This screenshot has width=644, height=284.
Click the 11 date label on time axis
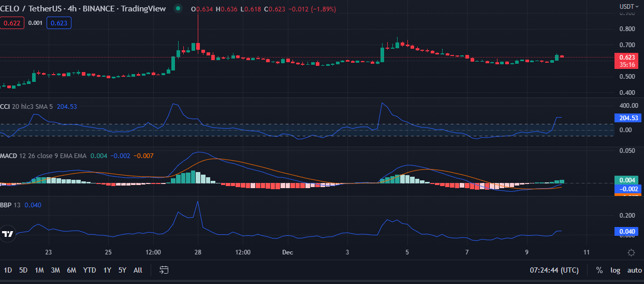tap(586, 252)
